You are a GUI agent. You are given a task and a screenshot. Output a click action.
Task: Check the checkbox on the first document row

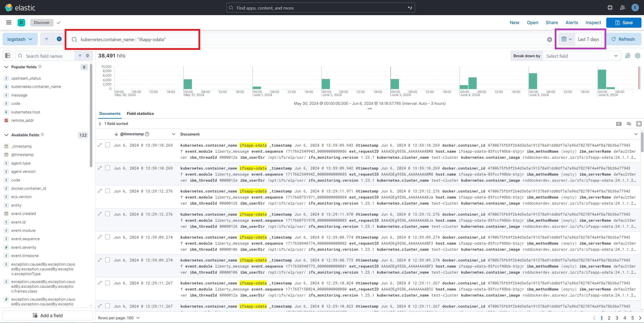click(108, 145)
